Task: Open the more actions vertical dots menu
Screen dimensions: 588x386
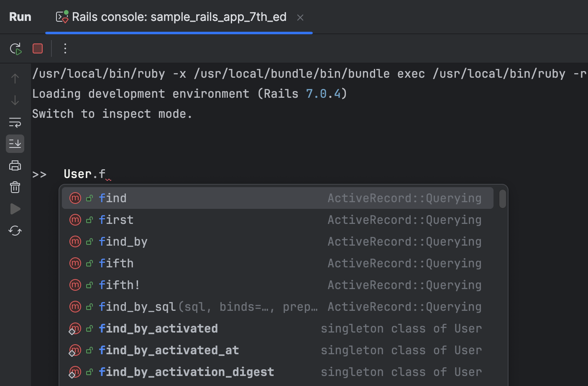Action: click(x=65, y=49)
